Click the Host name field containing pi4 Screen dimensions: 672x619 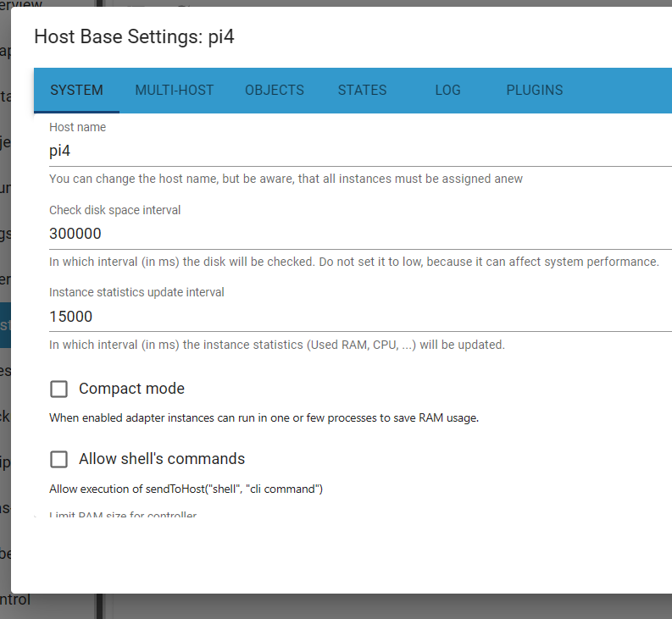tap(356, 152)
